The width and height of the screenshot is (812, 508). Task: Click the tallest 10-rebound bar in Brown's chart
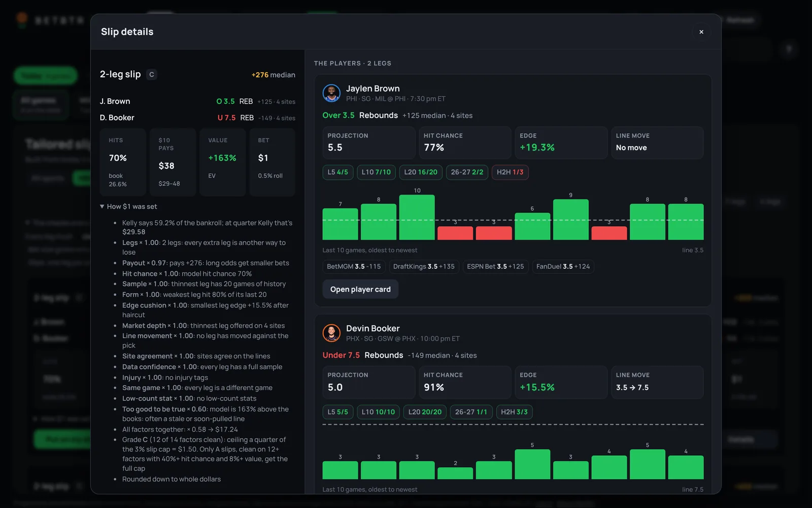pyautogui.click(x=417, y=217)
